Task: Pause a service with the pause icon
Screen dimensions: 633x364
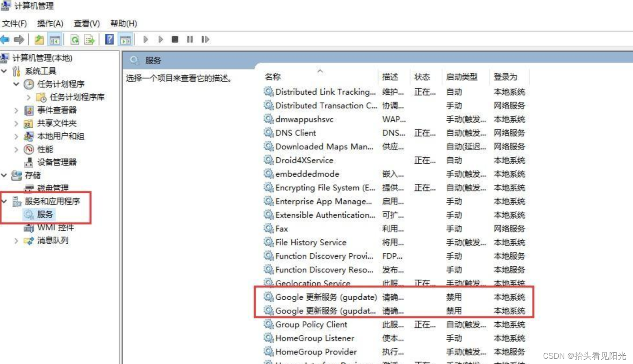Action: 190,40
